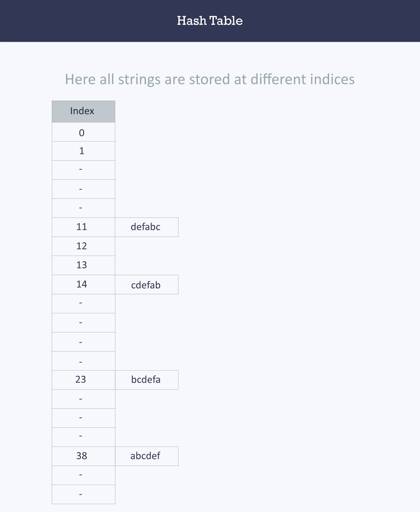This screenshot has height=512, width=420.
Task: Select the index 14 cell
Action: pos(83,284)
